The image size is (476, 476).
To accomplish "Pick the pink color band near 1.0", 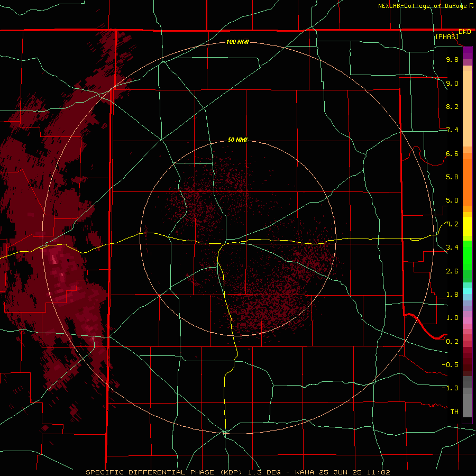I will pyautogui.click(x=467, y=321).
